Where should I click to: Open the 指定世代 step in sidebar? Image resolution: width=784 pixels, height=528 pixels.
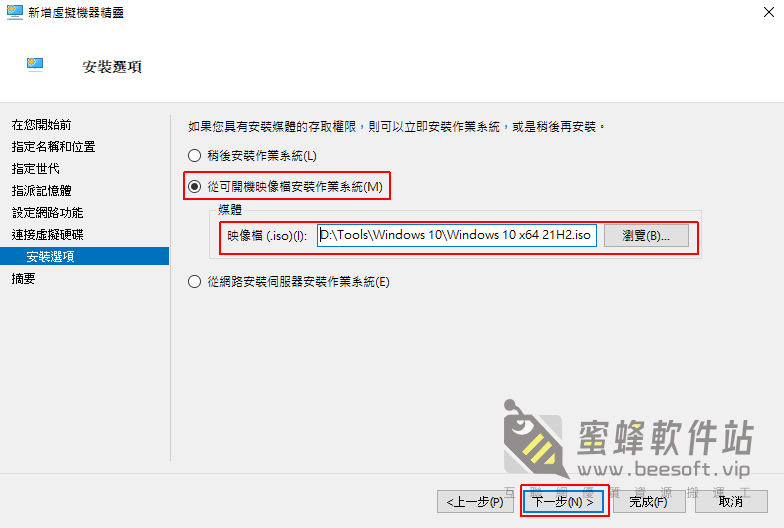(35, 168)
